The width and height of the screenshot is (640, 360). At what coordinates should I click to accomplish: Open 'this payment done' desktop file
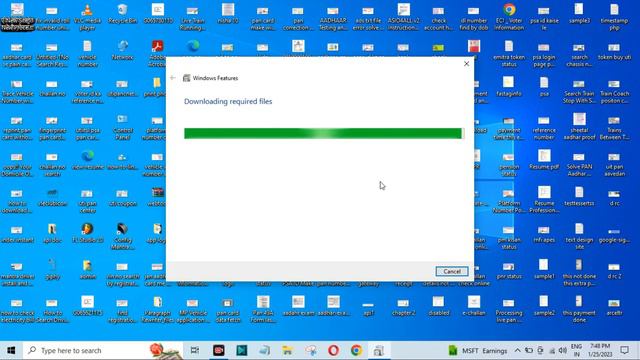pos(579,309)
